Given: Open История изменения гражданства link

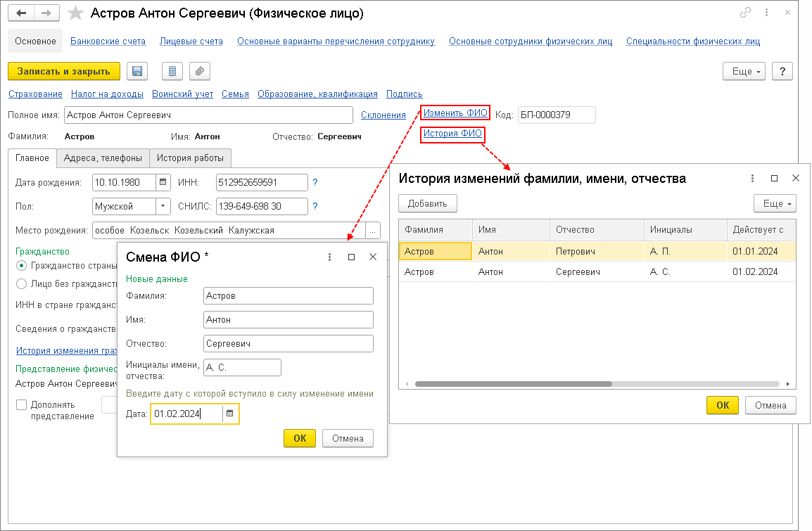Looking at the screenshot, I should (x=67, y=350).
